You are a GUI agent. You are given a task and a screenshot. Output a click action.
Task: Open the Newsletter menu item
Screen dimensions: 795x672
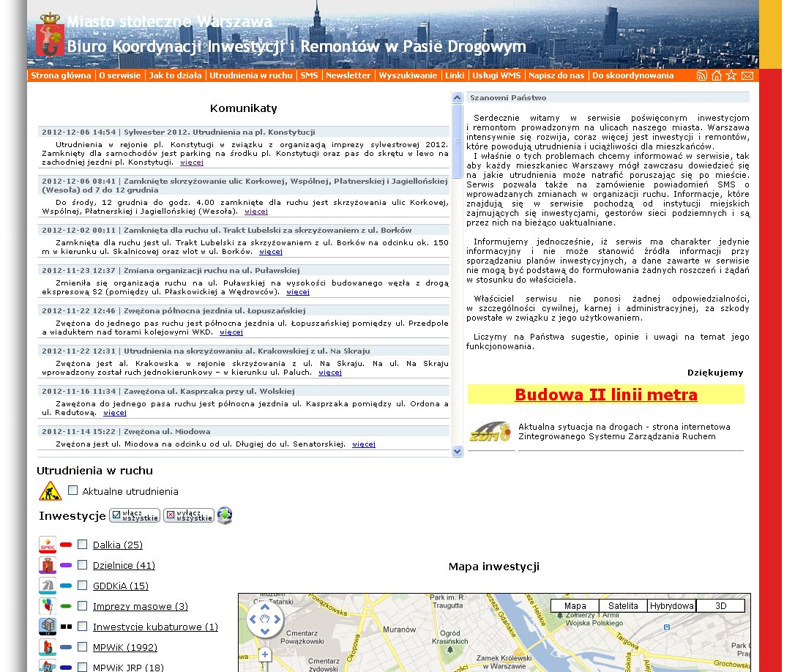pos(348,75)
